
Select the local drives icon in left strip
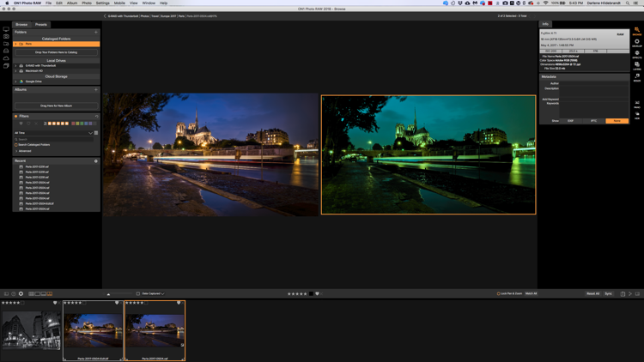(x=6, y=51)
